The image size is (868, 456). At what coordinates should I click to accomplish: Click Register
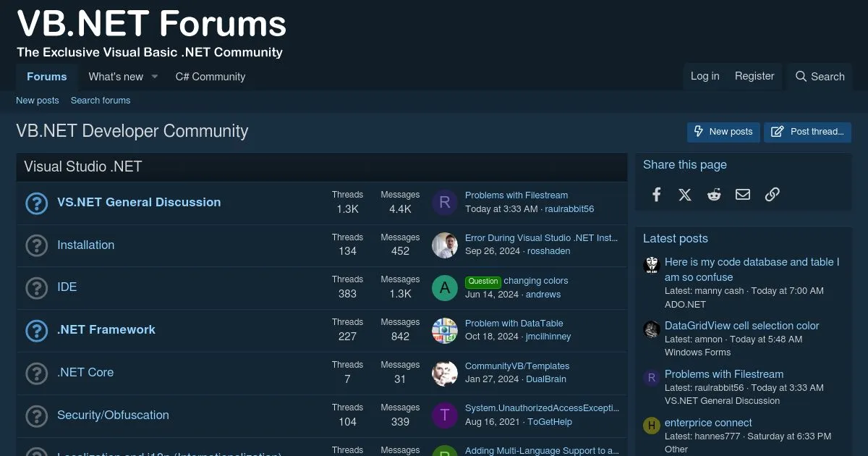[754, 76]
